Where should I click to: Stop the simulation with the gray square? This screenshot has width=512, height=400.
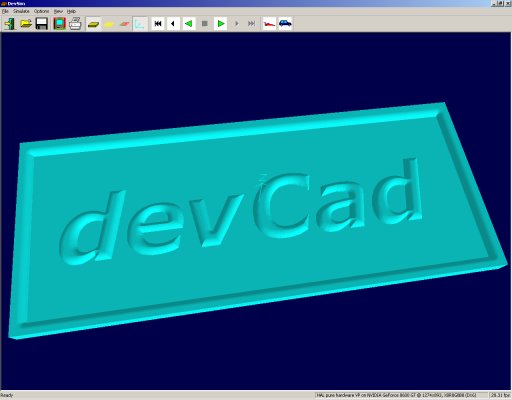(x=205, y=24)
